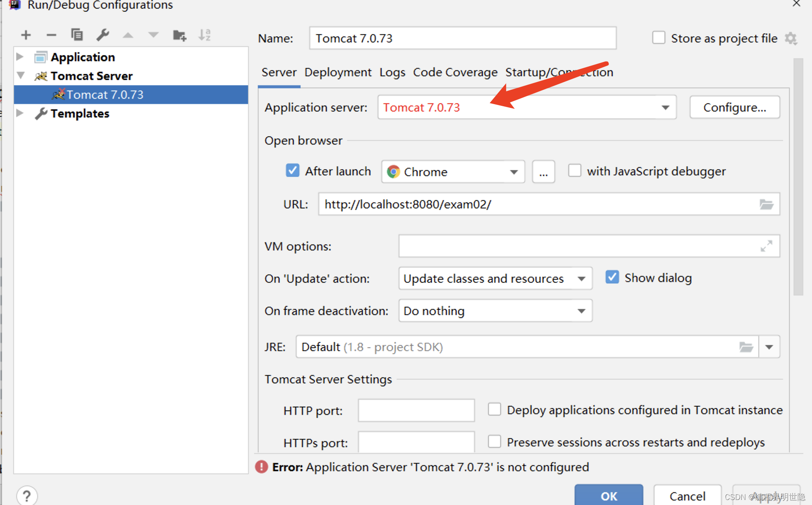
Task: Click the VM options input field
Action: 589,246
